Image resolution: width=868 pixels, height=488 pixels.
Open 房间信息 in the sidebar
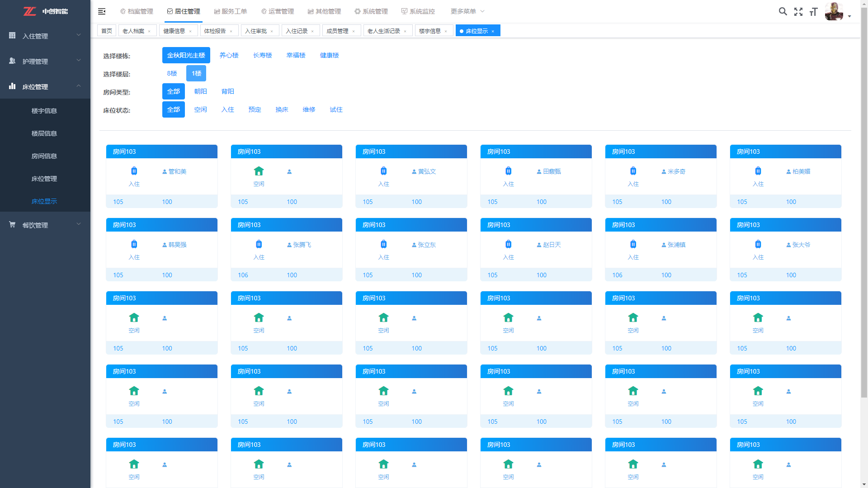pos(44,156)
